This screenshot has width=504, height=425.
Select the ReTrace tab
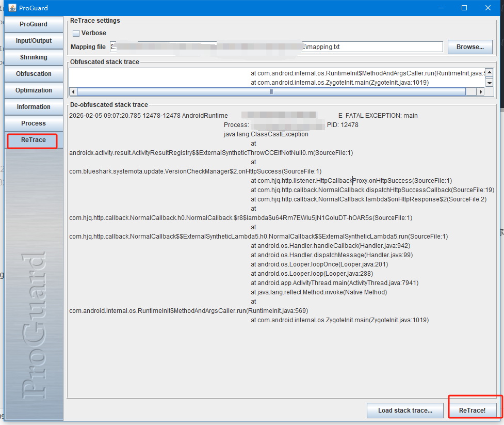point(32,140)
